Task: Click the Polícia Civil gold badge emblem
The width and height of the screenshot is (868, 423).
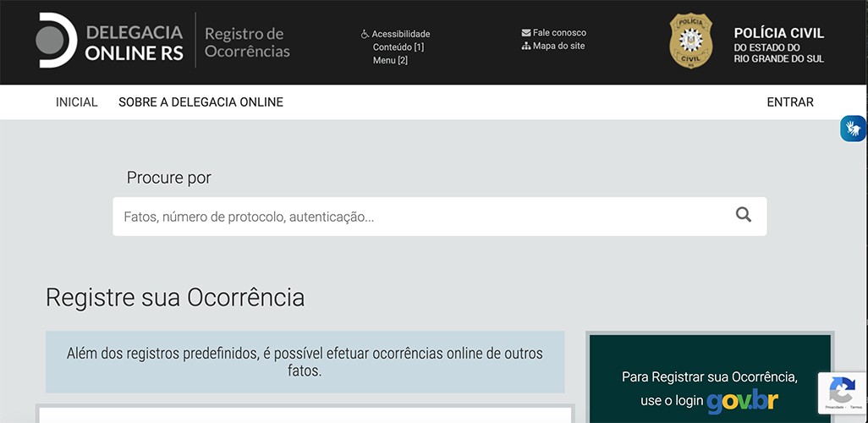Action: pos(690,41)
